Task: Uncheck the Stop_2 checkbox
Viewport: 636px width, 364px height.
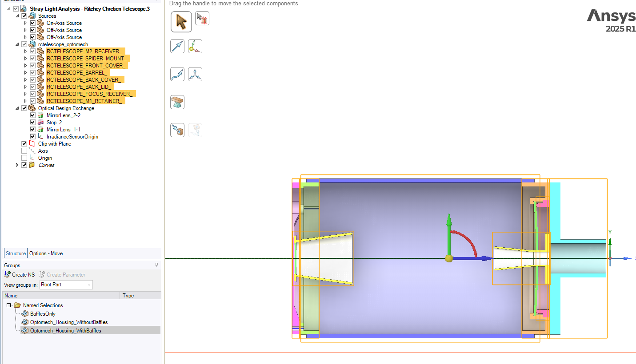Action: (x=32, y=123)
